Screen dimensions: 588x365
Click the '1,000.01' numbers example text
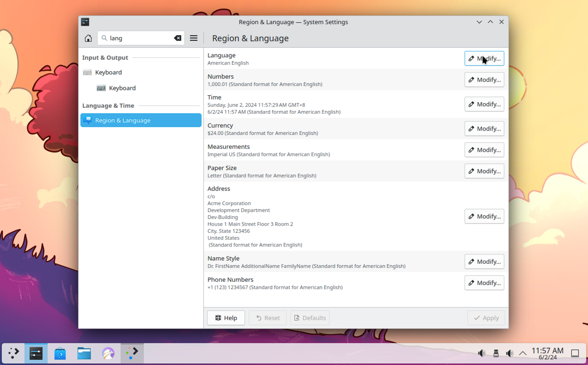[x=218, y=84]
